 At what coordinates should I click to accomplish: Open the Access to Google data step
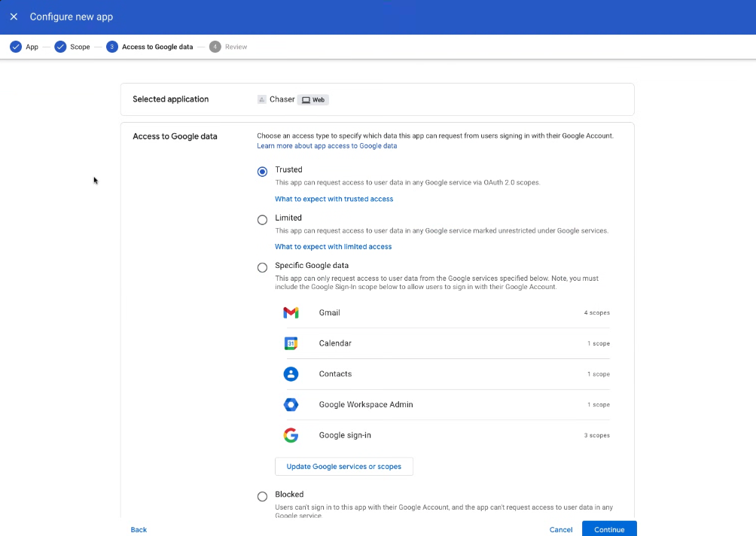click(x=151, y=46)
